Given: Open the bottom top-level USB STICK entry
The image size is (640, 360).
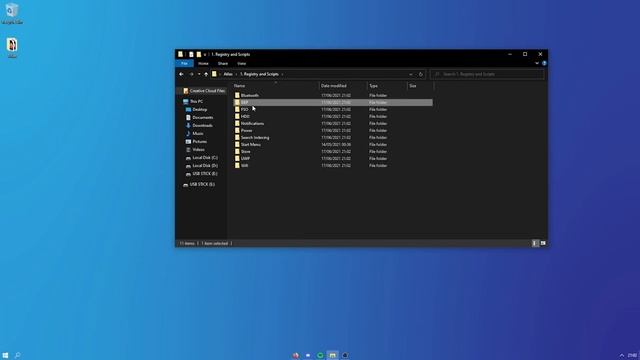Looking at the screenshot, I should click(199, 184).
